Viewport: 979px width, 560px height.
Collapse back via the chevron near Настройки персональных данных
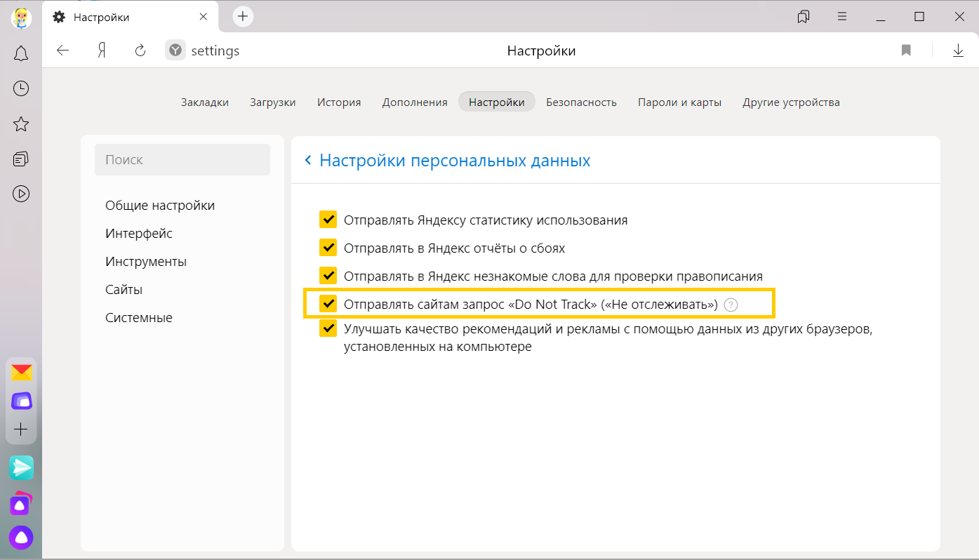[x=308, y=161]
